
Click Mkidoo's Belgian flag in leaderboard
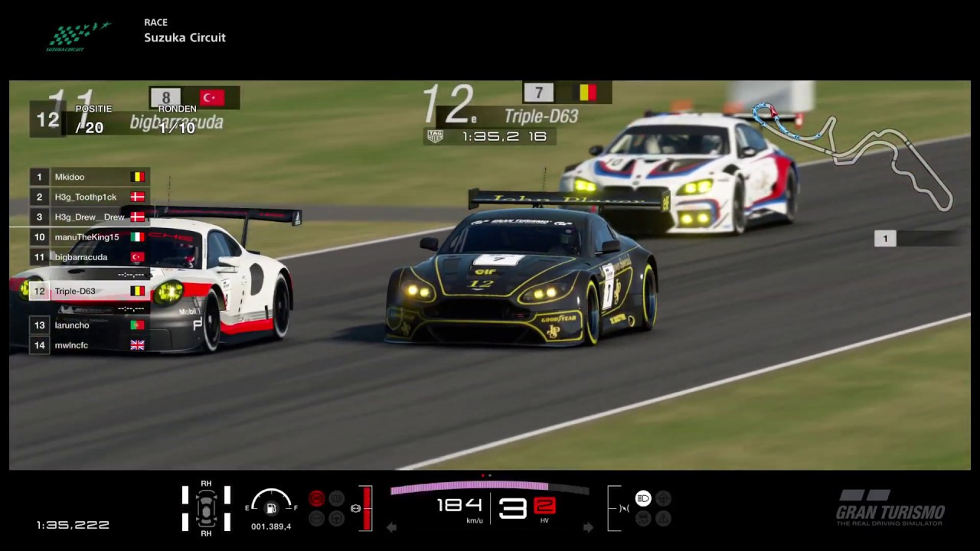pos(138,177)
